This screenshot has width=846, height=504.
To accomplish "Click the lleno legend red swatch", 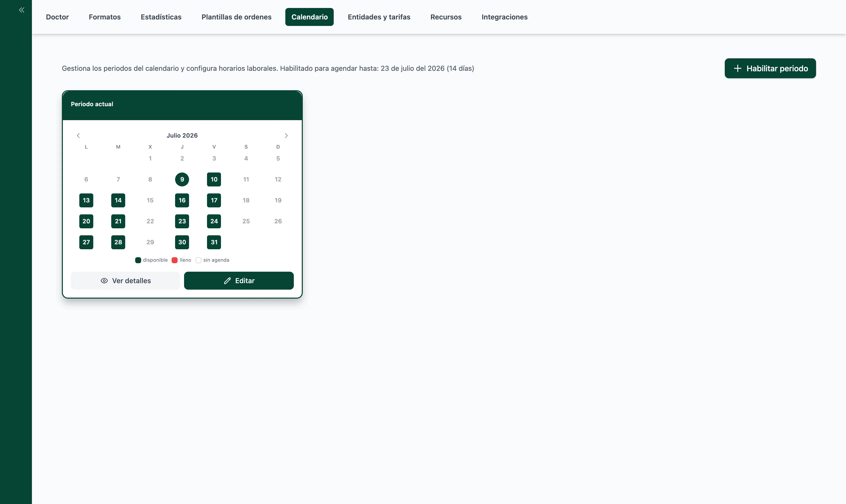I will [x=175, y=260].
